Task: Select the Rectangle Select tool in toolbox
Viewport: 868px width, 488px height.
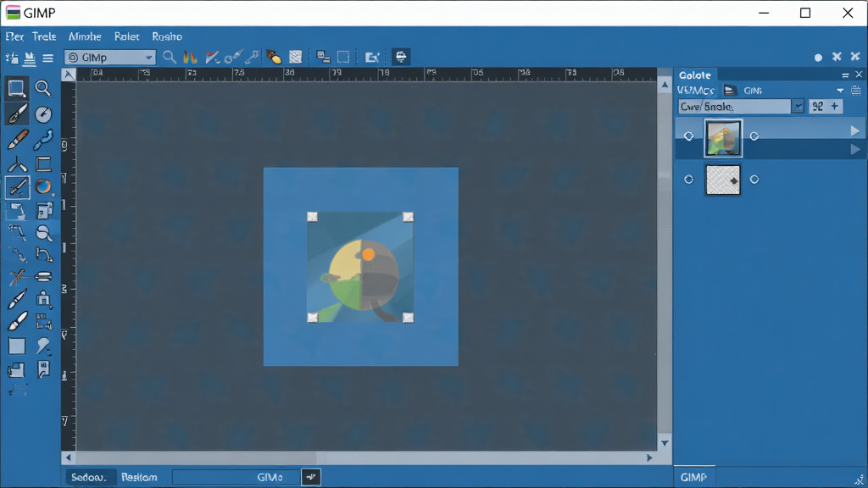Action: 16,88
